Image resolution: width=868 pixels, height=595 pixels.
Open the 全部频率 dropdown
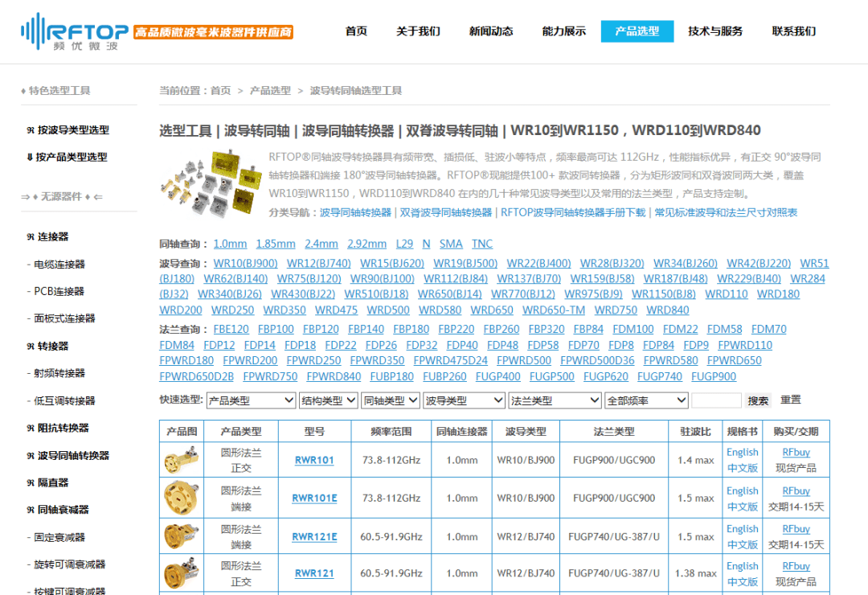pos(646,400)
